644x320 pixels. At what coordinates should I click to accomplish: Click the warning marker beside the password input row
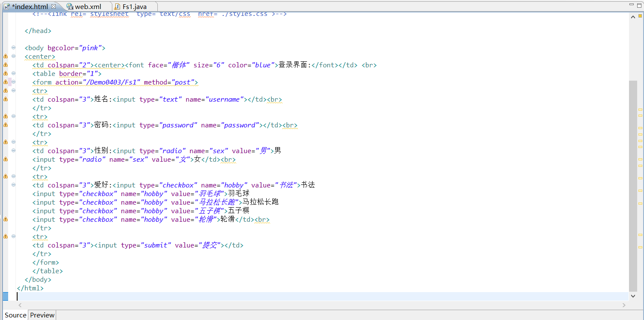click(x=5, y=125)
